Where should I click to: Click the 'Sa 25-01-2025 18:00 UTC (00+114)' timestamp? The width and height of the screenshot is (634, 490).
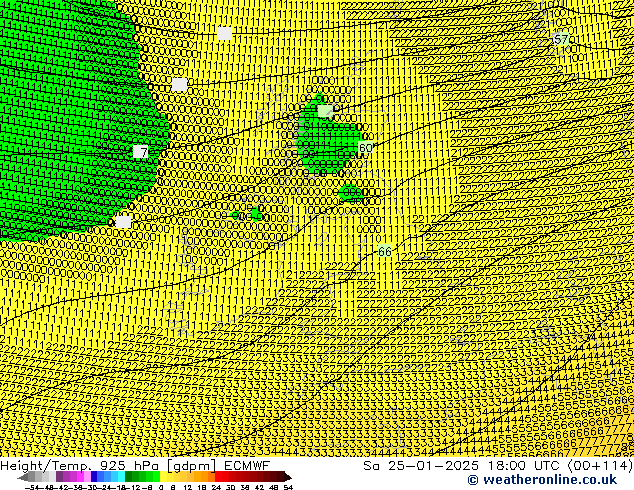pos(498,466)
